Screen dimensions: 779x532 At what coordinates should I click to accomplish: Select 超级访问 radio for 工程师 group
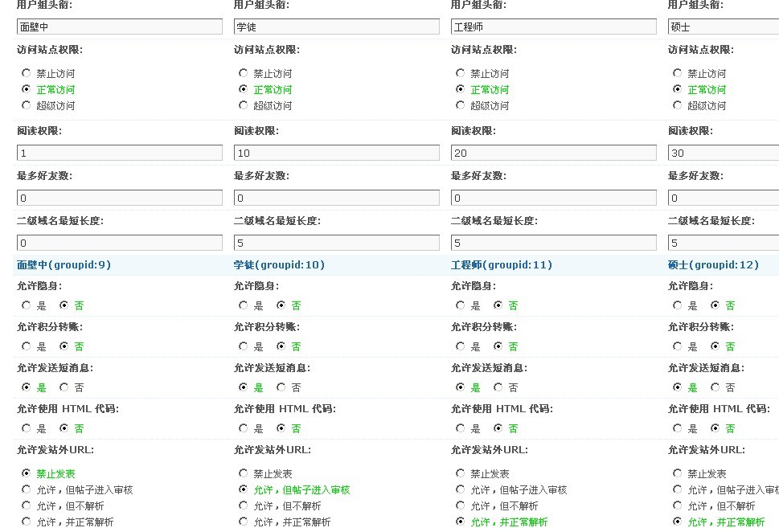pyautogui.click(x=460, y=104)
